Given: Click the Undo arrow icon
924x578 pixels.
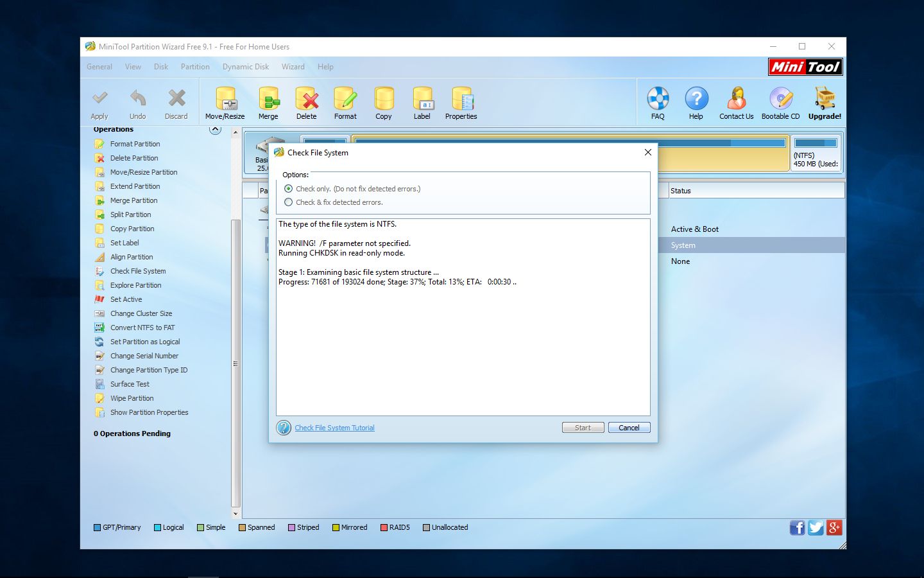Looking at the screenshot, I should 138,98.
